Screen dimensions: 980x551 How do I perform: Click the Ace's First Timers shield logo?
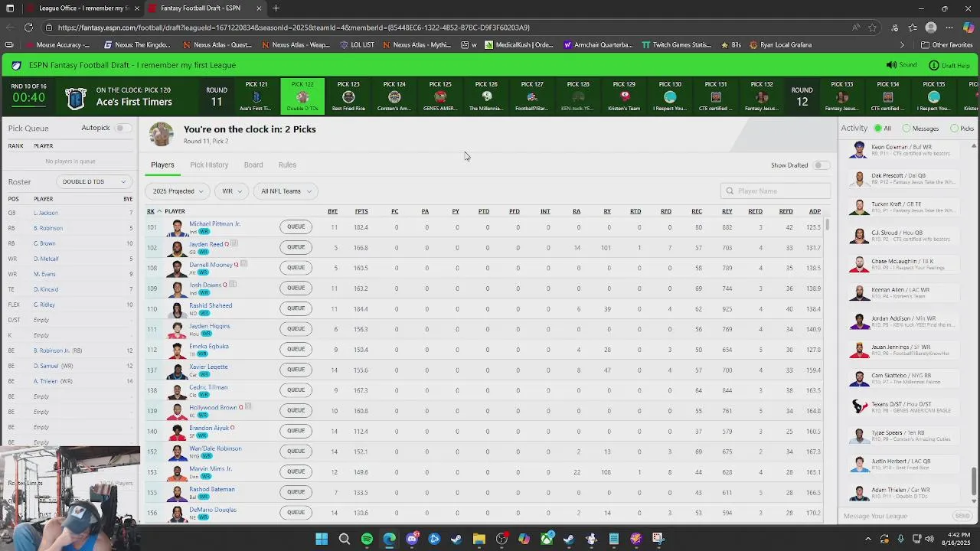pyautogui.click(x=75, y=98)
